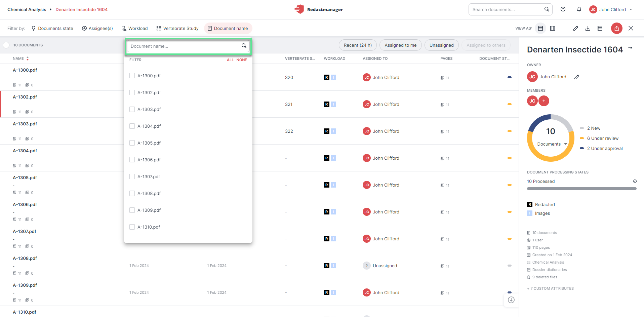The image size is (644, 317).
Task: Check the A-1310.pdf filter checkbox
Action: tap(132, 227)
